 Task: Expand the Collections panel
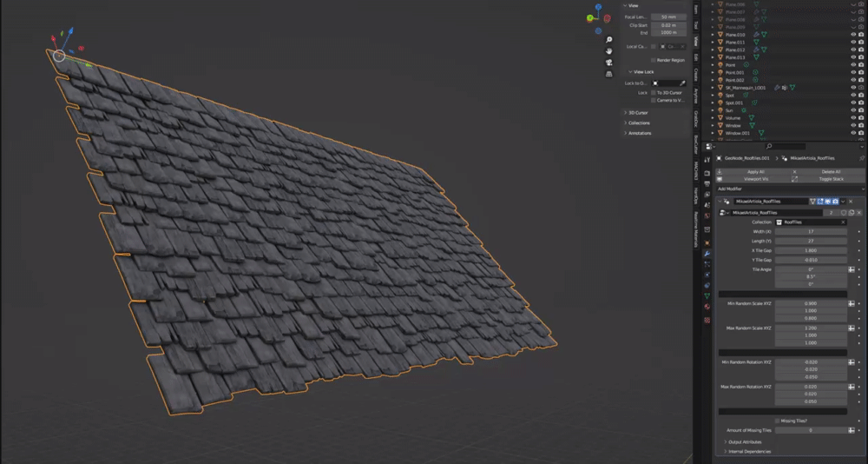637,123
